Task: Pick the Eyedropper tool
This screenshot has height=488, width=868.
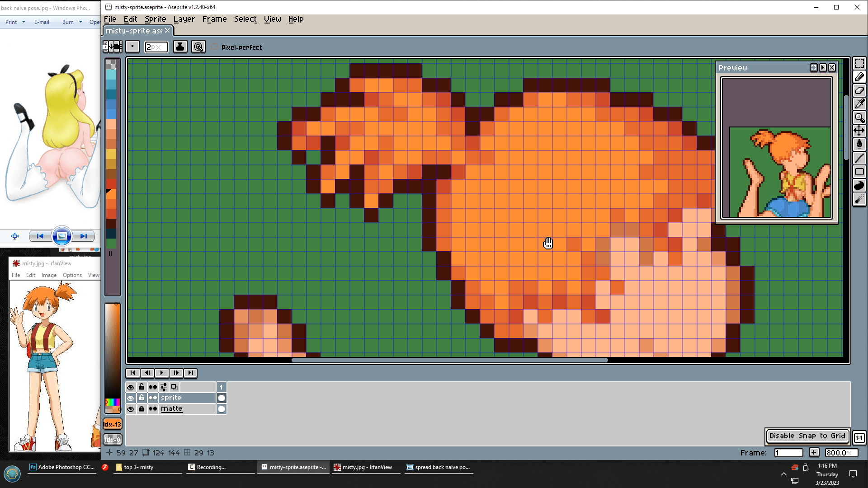Action: click(x=859, y=104)
